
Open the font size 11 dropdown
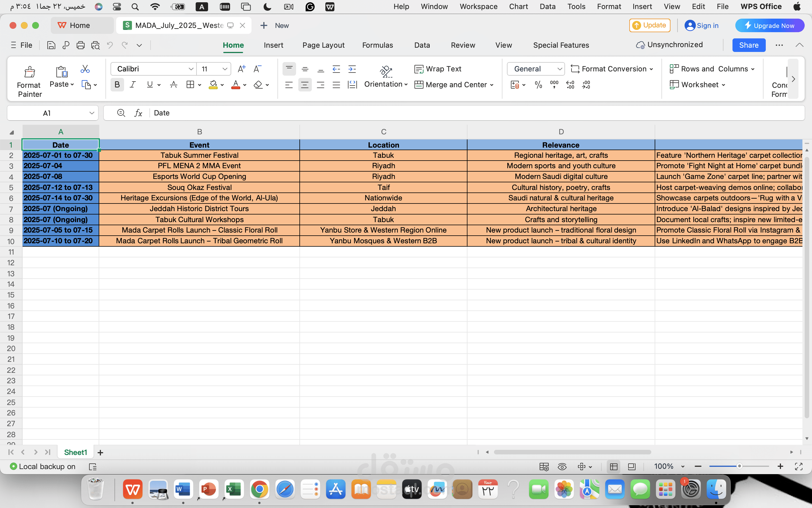click(x=225, y=69)
